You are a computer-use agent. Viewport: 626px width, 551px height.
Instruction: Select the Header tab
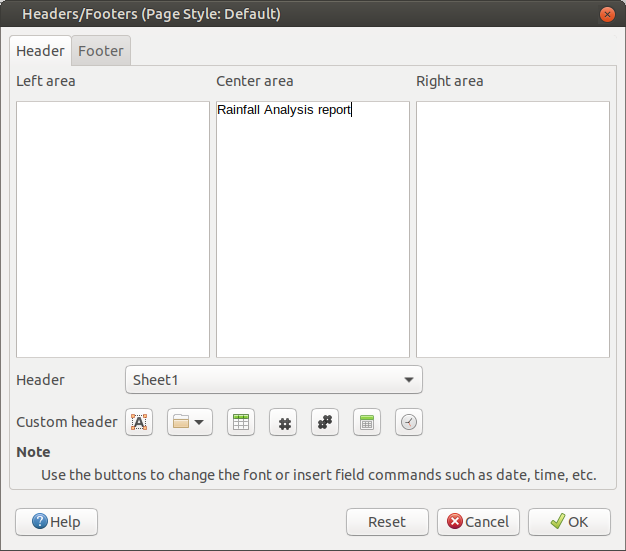(40, 51)
